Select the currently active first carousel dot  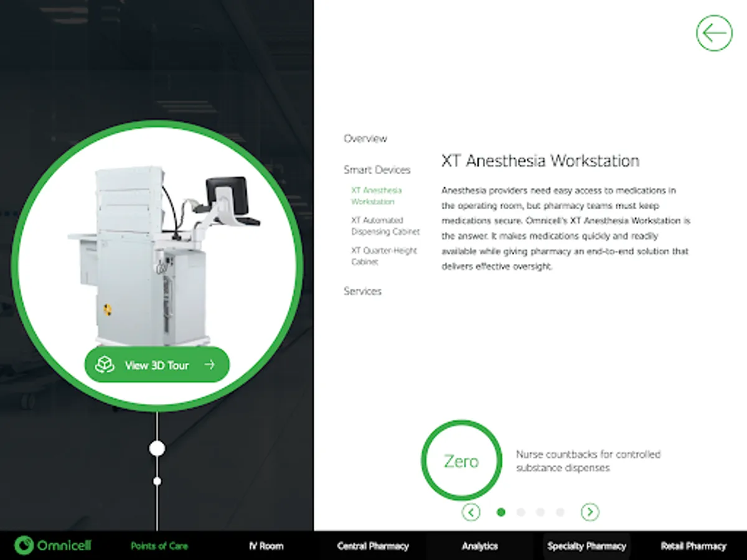pyautogui.click(x=501, y=511)
